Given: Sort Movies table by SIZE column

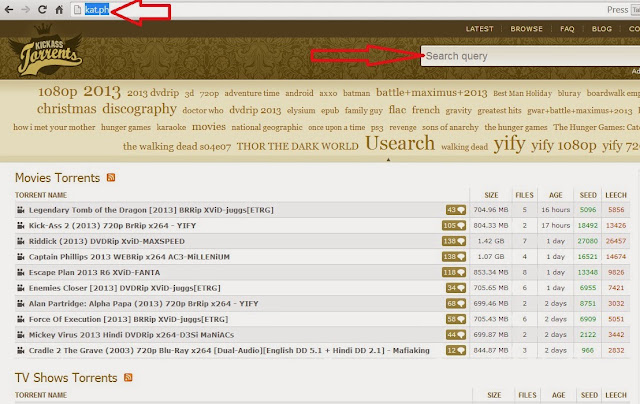Looking at the screenshot, I should [x=491, y=195].
